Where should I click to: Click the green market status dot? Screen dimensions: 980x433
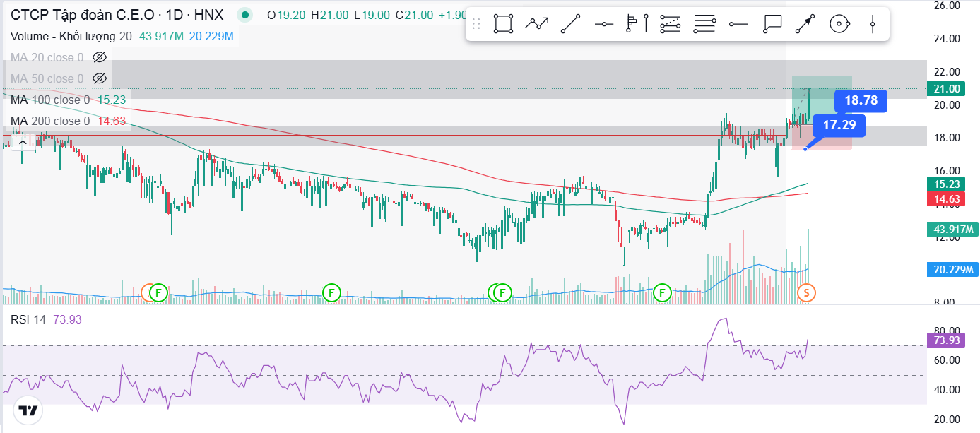245,15
